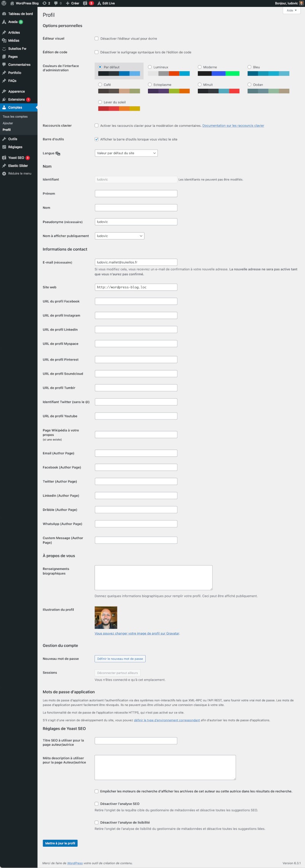Screen dimensions: 305x868
Task: Open the Langue dropdown
Action: pyautogui.click(x=126, y=153)
